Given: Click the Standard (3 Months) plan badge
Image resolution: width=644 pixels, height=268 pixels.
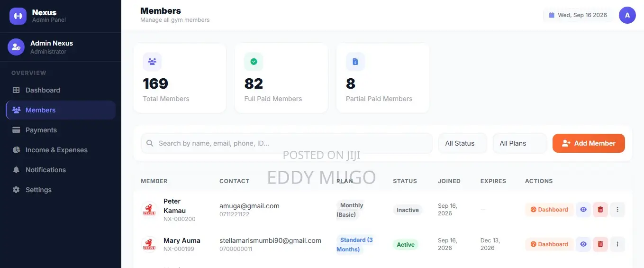Looking at the screenshot, I should [355, 245].
